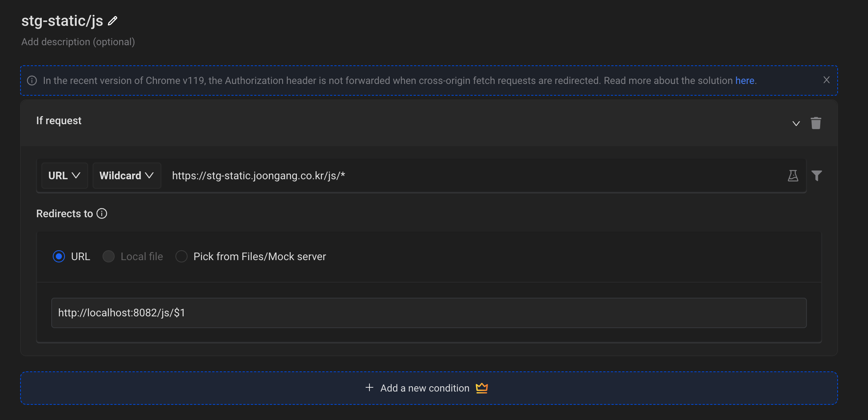This screenshot has width=868, height=420.
Task: Click the pencil icon to edit rule name
Action: 112,21
